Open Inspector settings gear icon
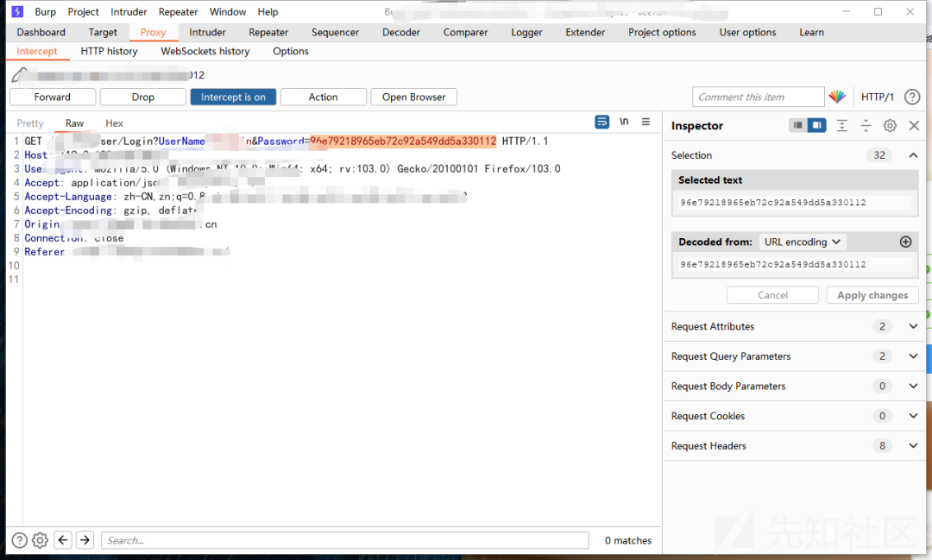This screenshot has height=560, width=932. pos(890,125)
